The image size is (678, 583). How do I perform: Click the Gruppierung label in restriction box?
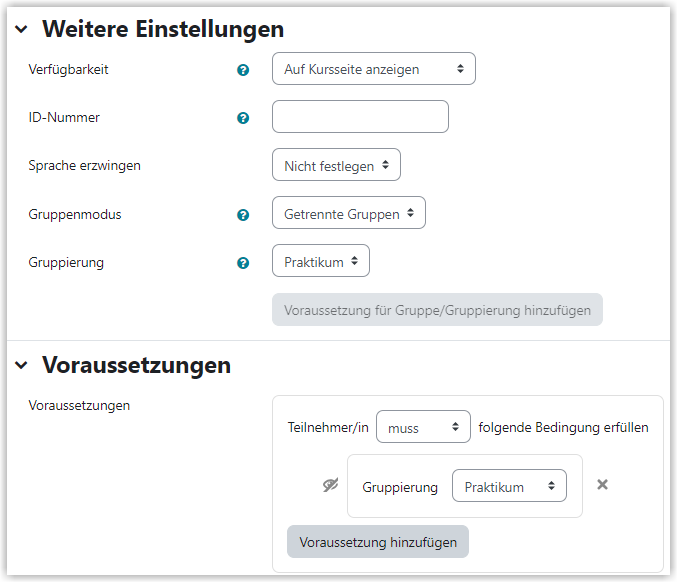(x=400, y=487)
